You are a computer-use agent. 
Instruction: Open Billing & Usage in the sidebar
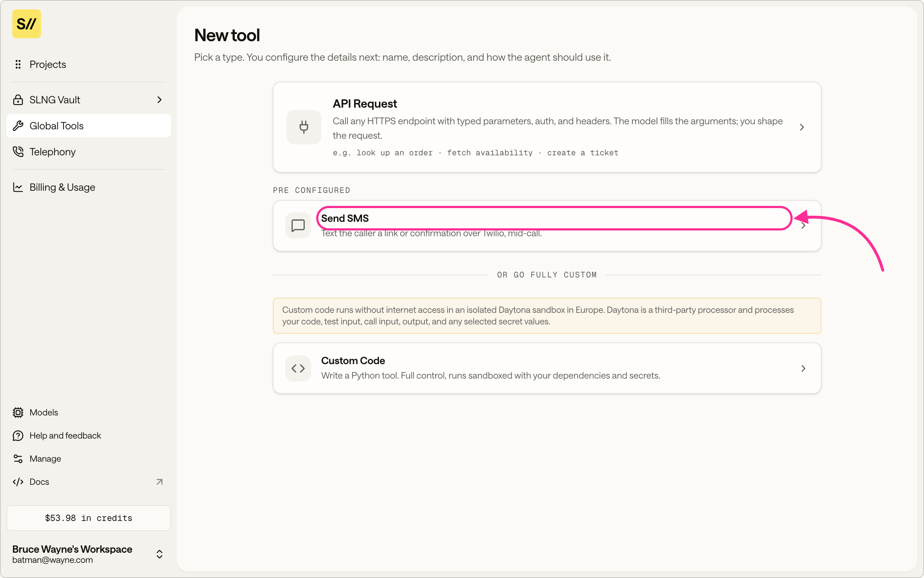tap(88, 187)
